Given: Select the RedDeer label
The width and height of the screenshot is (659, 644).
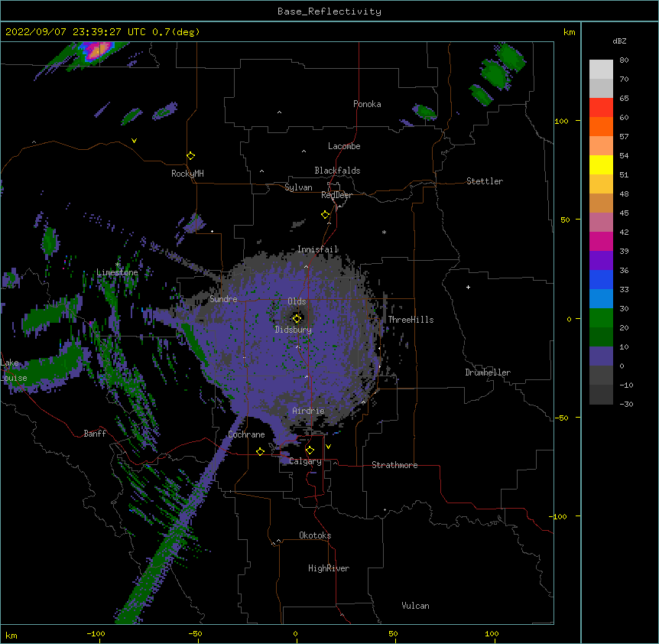Looking at the screenshot, I should [336, 195].
